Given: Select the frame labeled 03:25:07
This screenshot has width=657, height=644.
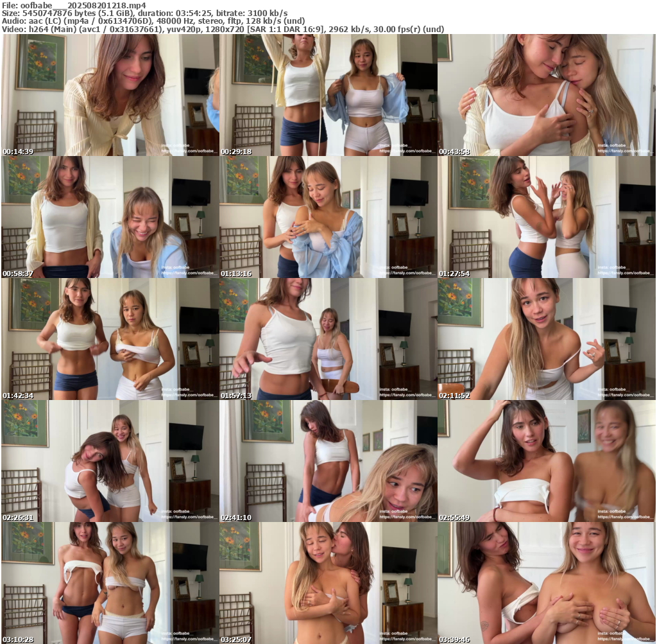Looking at the screenshot, I should tap(328, 582).
